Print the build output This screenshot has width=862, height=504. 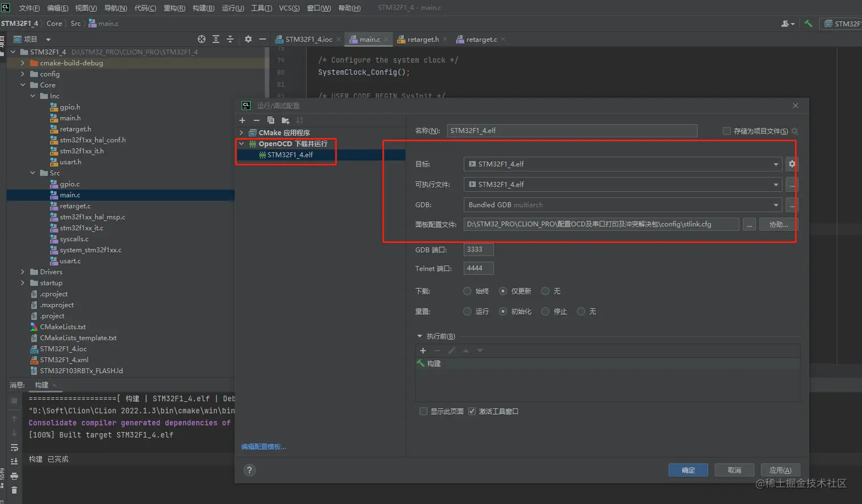14,476
